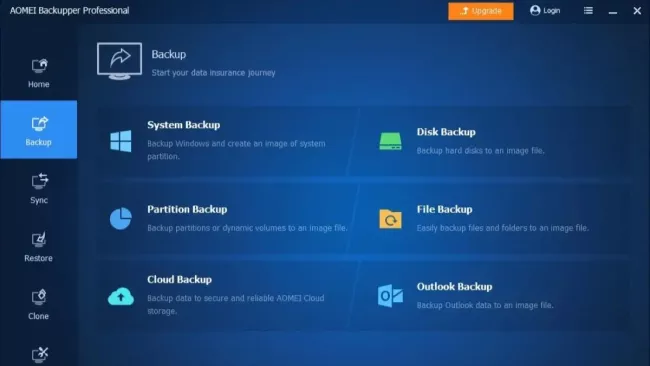Select the File Backup title
Viewport: 650px width, 366px height.
[x=444, y=209]
